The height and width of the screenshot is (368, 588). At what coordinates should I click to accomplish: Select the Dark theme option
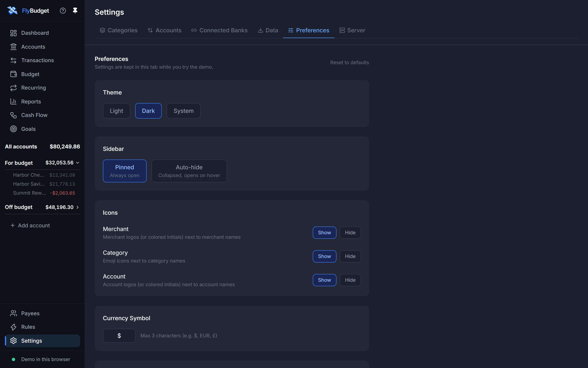coord(148,111)
